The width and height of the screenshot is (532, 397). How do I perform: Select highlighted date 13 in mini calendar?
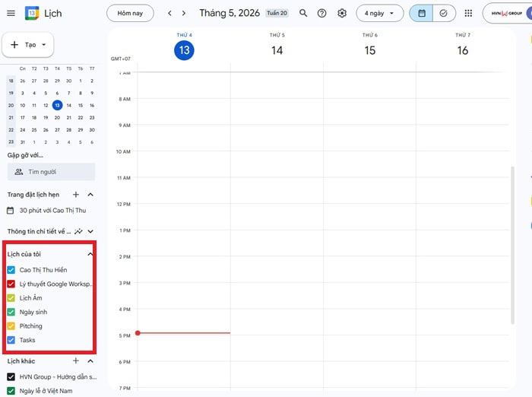57,105
